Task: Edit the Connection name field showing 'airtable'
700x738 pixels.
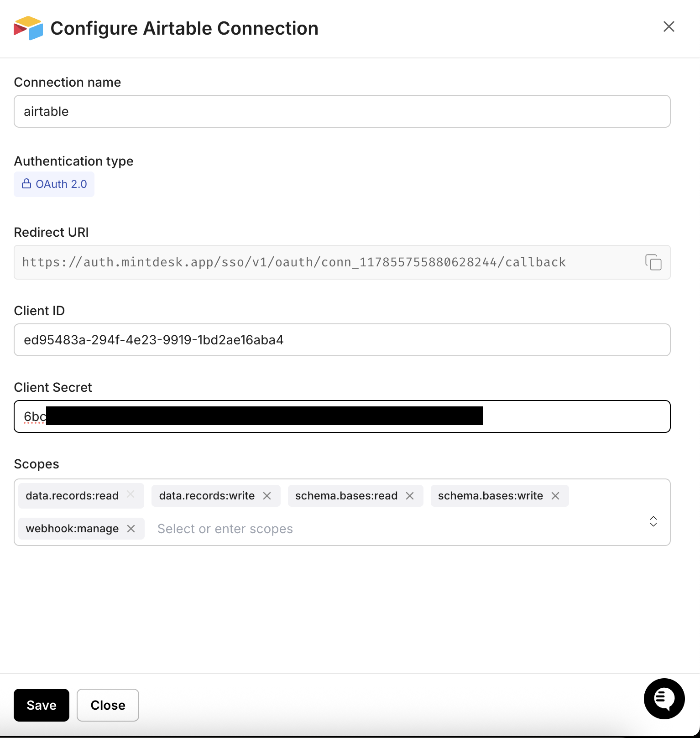Action: (x=342, y=111)
